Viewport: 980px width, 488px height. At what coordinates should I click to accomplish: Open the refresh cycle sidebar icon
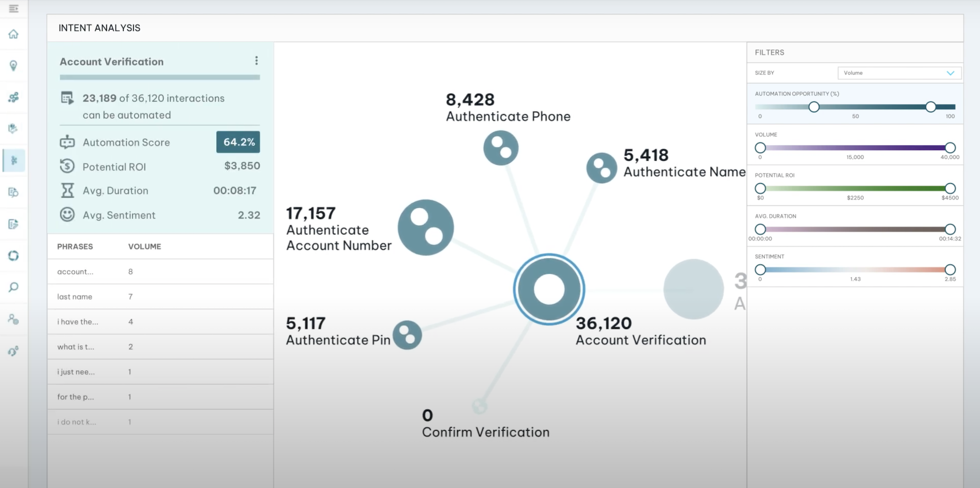pyautogui.click(x=14, y=256)
